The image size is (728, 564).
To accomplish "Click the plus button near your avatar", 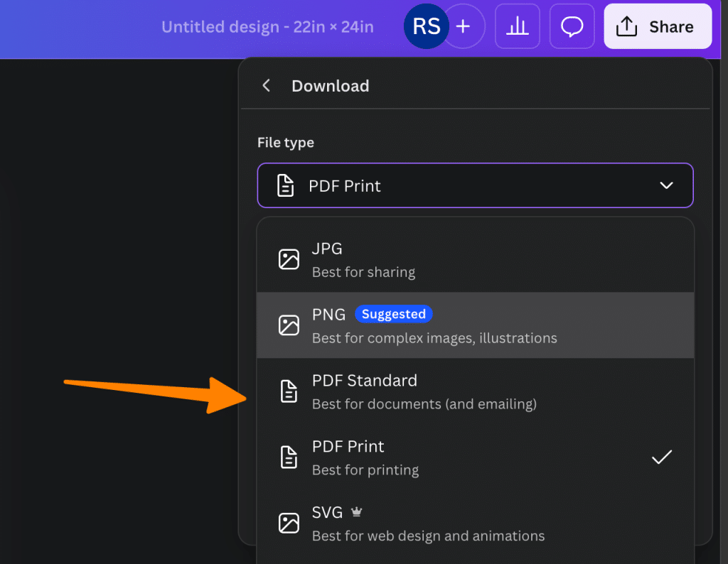I will click(x=463, y=26).
